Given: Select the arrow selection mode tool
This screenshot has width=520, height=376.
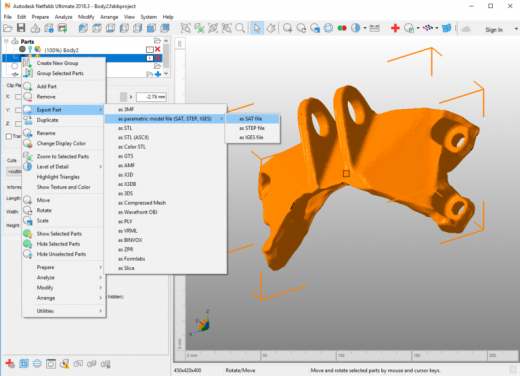Looking at the screenshot, I should coord(257,28).
